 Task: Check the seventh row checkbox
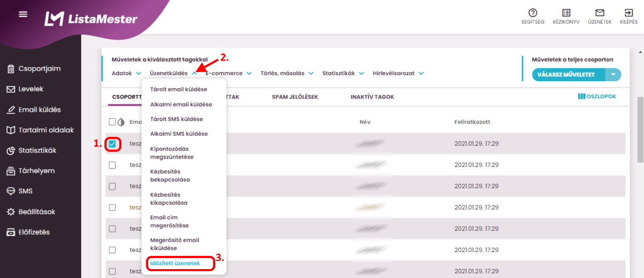pyautogui.click(x=112, y=271)
